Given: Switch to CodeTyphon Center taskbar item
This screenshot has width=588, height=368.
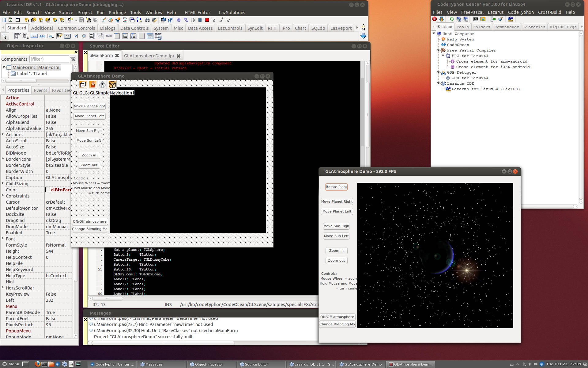Looking at the screenshot, I should tap(112, 364).
